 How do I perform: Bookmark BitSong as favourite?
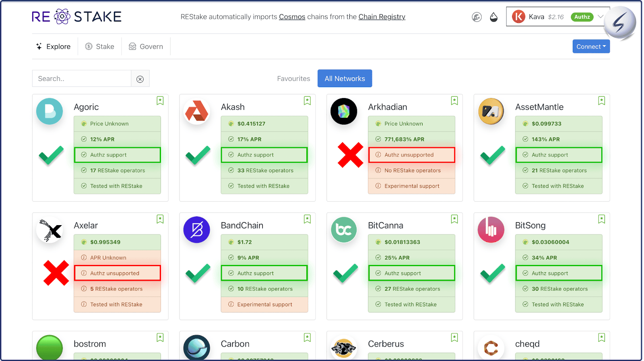[602, 219]
